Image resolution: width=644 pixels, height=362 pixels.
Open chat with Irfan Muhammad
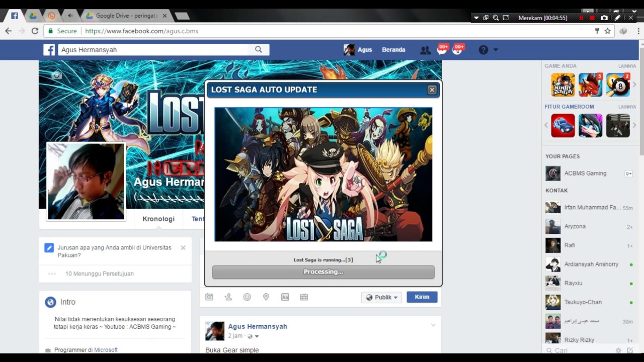589,208
